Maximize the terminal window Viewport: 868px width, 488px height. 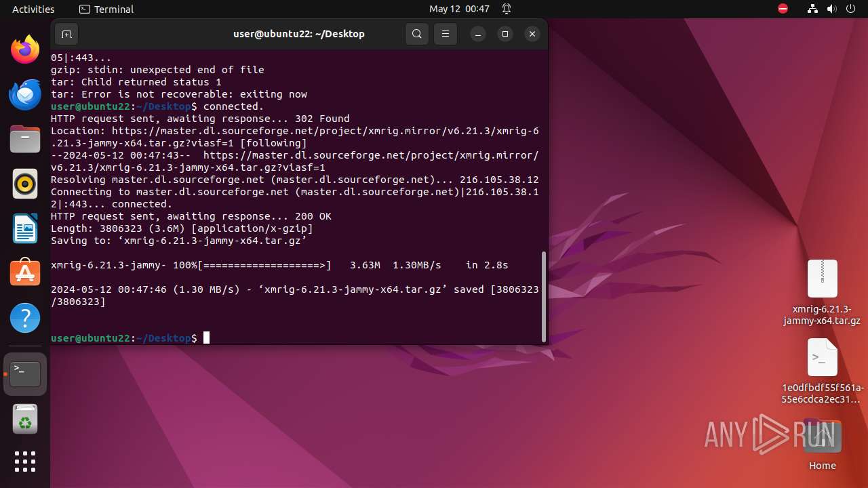click(505, 34)
